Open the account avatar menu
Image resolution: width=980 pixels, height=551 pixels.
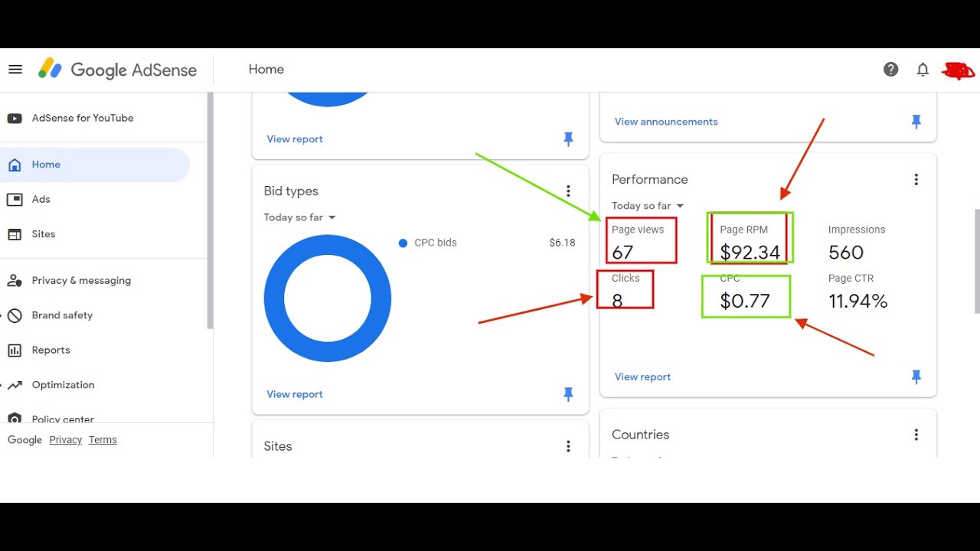tap(958, 70)
